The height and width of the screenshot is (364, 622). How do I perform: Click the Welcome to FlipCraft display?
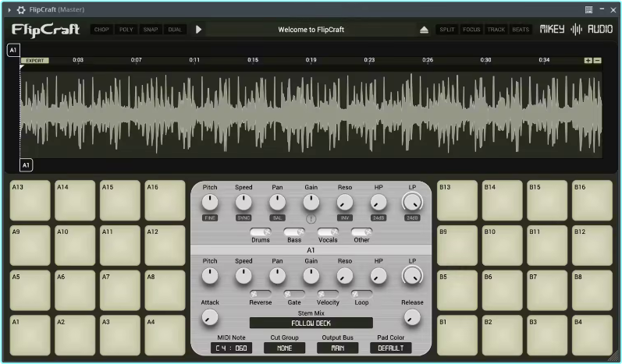tap(311, 30)
